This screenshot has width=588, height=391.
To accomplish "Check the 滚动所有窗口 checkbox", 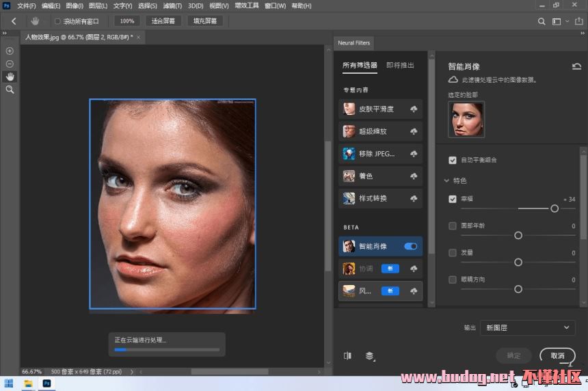I will (57, 21).
